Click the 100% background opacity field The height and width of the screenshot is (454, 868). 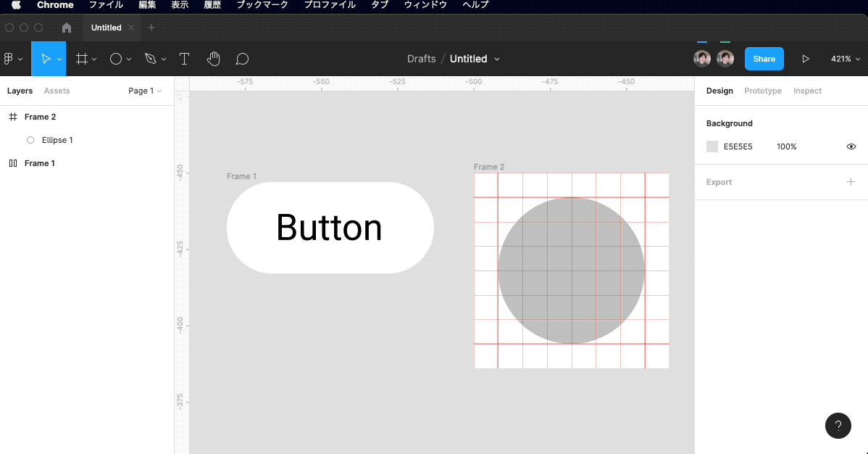[x=787, y=147]
